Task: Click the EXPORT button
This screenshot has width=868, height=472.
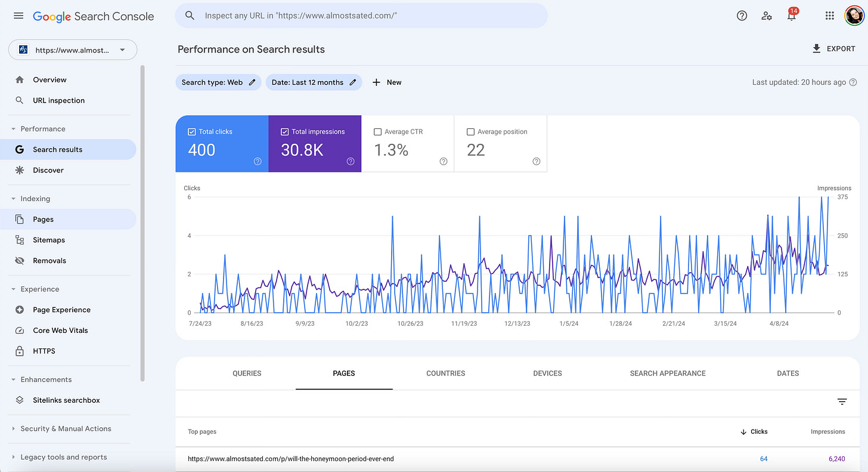Action: (833, 48)
